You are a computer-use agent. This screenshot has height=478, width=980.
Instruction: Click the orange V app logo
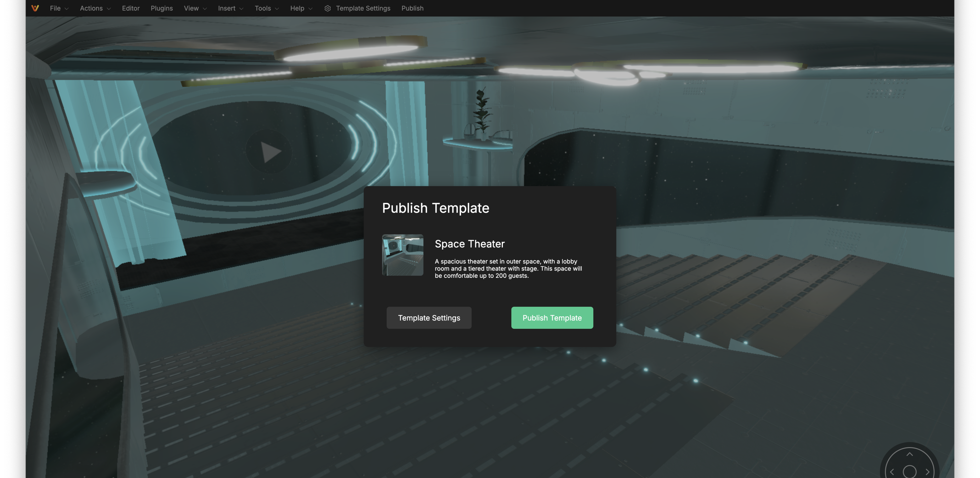pos(35,8)
